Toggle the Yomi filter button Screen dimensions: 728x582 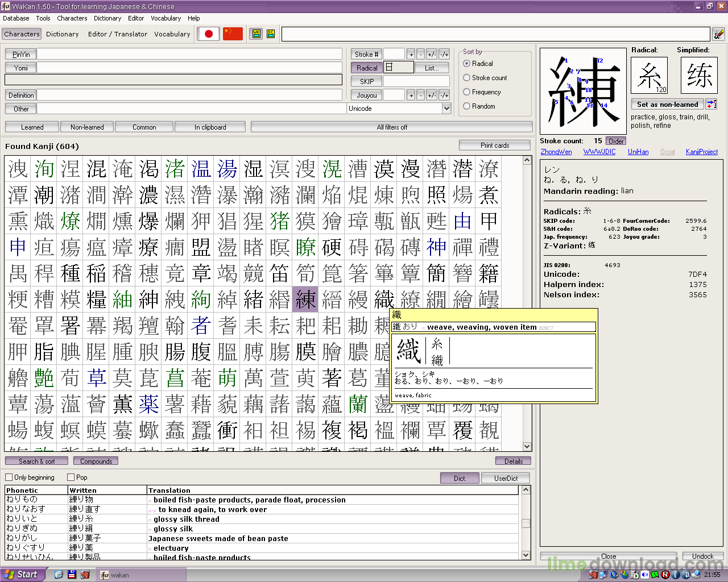click(x=21, y=68)
